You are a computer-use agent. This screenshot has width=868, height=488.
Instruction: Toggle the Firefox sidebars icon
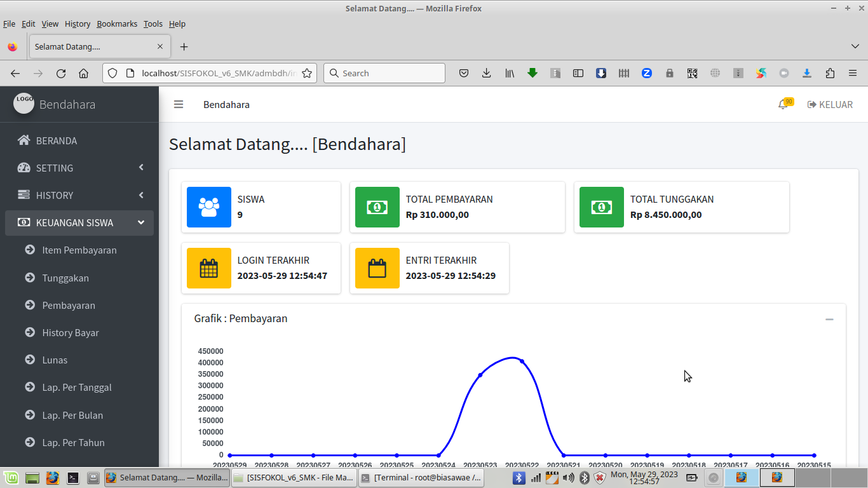[x=578, y=73]
